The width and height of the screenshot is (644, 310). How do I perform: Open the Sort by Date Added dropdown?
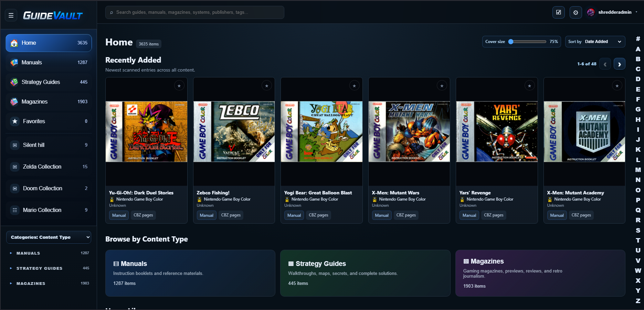click(x=595, y=42)
